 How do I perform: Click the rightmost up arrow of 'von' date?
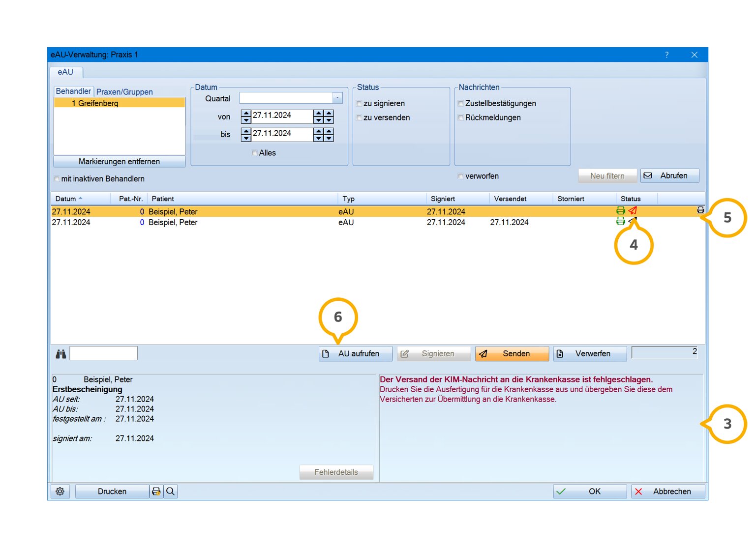coord(329,113)
